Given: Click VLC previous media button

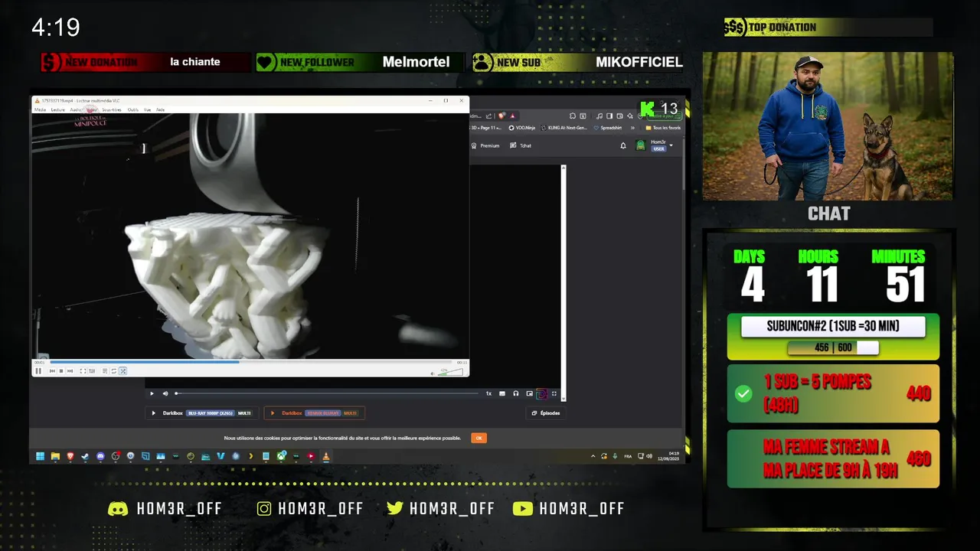Looking at the screenshot, I should pyautogui.click(x=52, y=371).
